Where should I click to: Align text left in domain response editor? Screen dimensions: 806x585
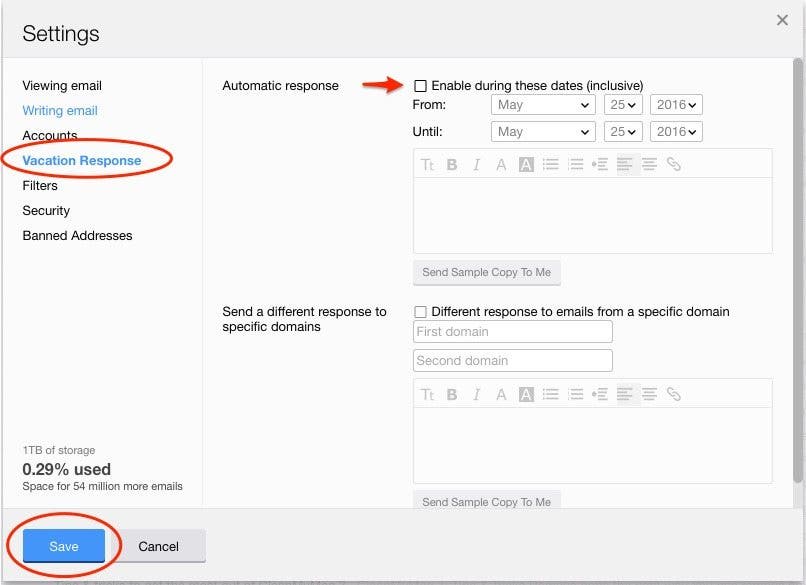point(625,394)
